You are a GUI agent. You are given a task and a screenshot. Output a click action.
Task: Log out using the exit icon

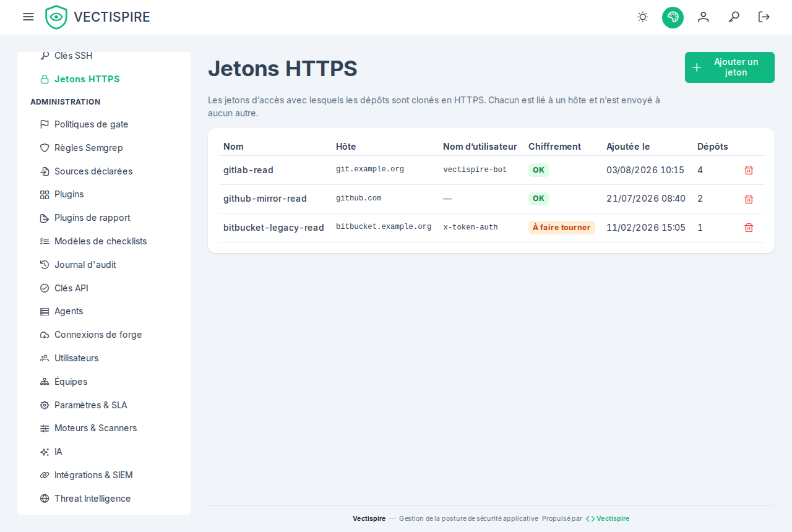click(x=764, y=17)
